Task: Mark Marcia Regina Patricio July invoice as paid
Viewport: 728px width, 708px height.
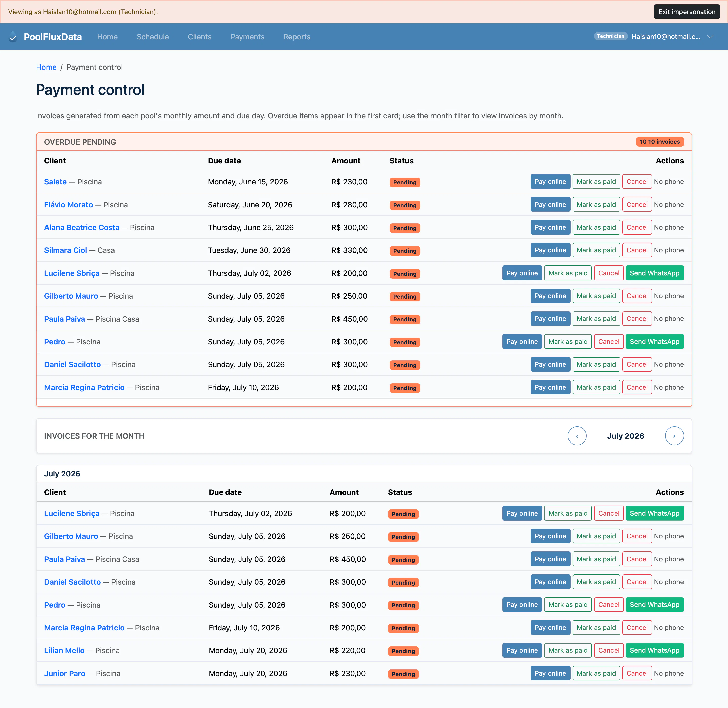Action: point(596,628)
